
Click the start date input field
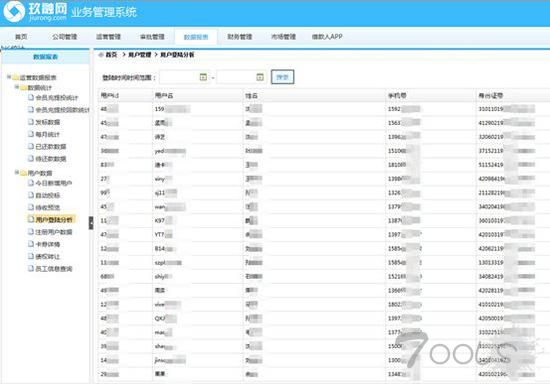[179, 77]
